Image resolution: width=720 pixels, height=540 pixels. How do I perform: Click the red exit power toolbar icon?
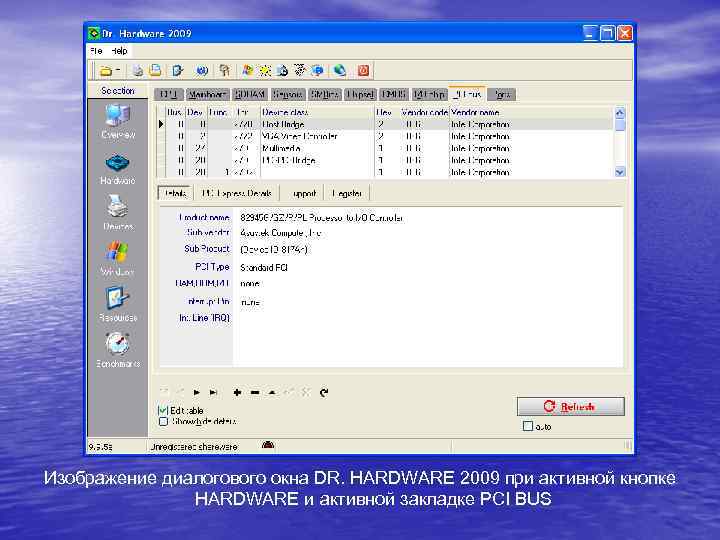coord(363,71)
